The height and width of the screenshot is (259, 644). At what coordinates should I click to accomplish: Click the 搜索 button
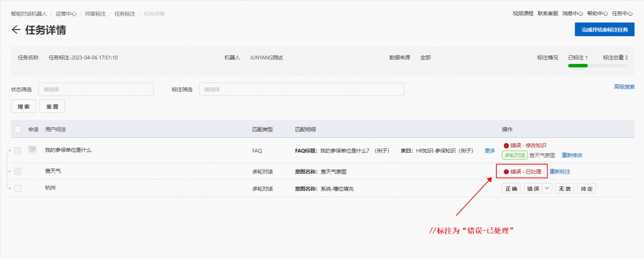click(23, 106)
